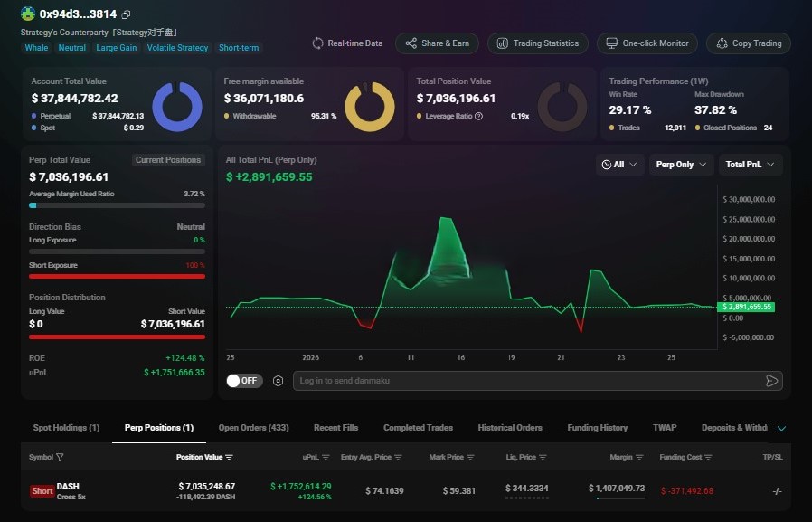The height and width of the screenshot is (522, 812).
Task: Click the One-click Monitor button
Action: click(x=647, y=43)
